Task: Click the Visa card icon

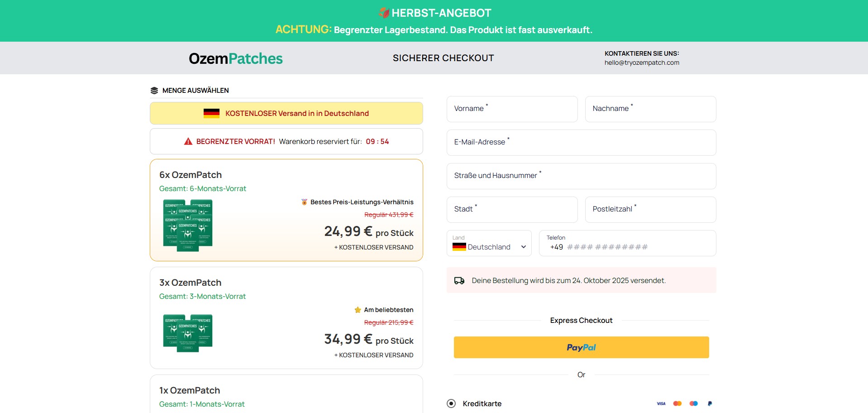Action: pos(661,403)
